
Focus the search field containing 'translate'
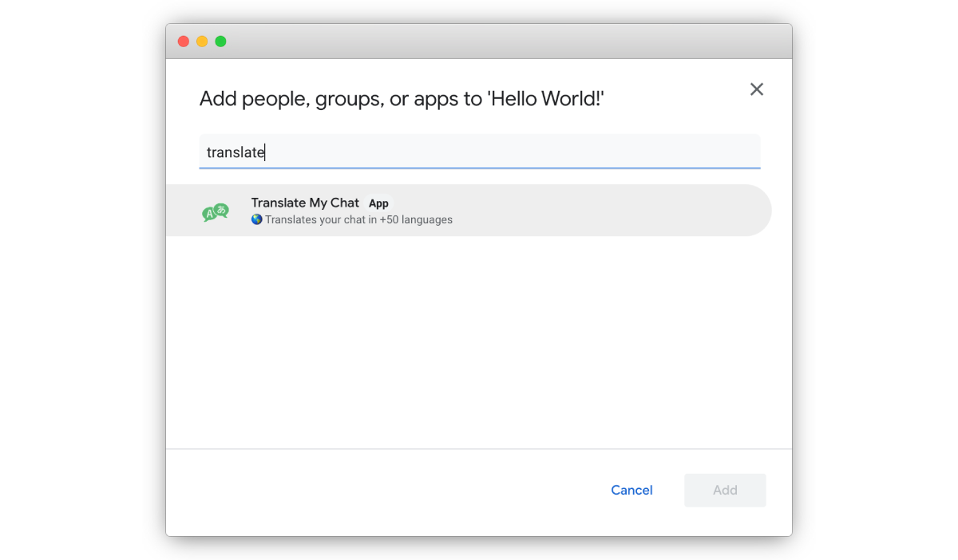click(x=479, y=152)
